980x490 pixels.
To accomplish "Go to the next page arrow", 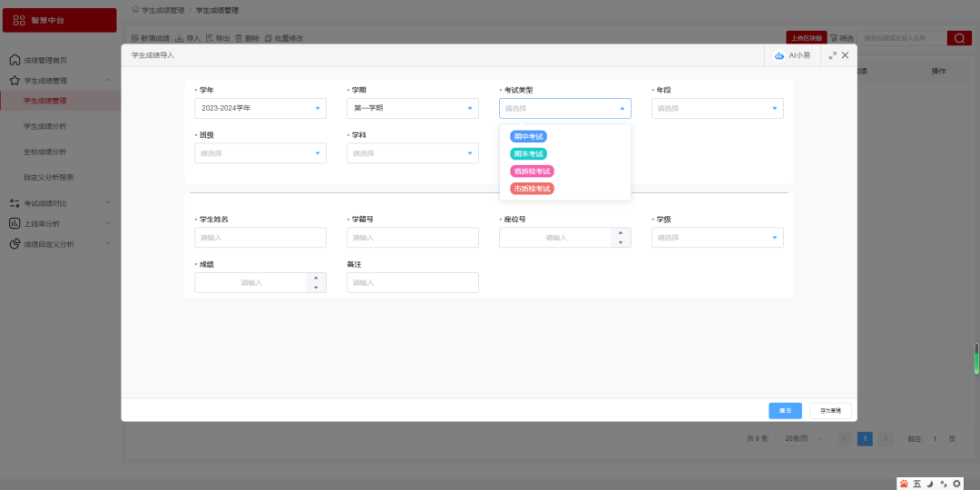I will (x=886, y=439).
